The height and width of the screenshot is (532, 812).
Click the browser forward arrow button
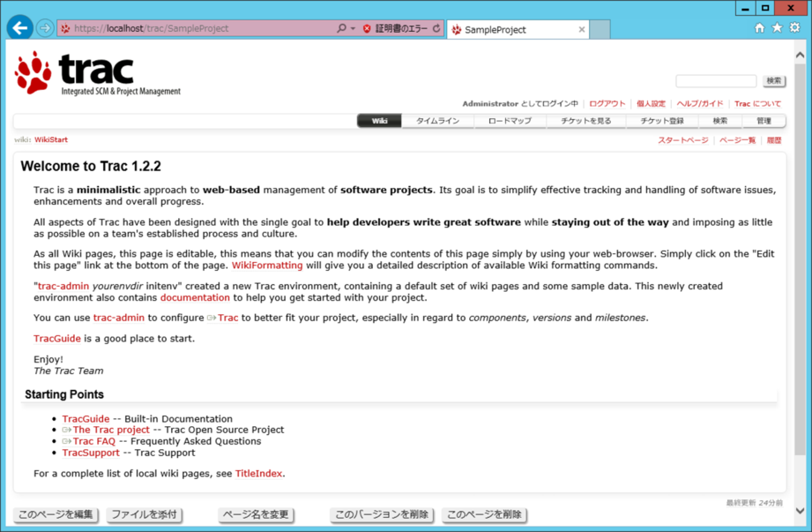click(45, 28)
